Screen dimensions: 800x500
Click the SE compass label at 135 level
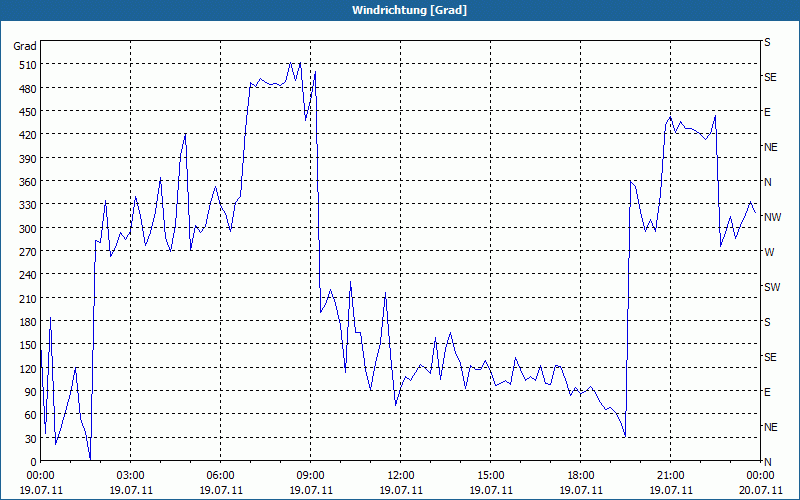[x=770, y=357]
